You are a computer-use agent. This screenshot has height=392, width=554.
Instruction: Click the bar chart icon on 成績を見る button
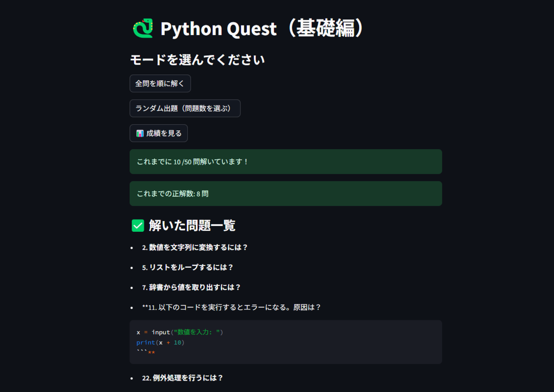tap(139, 133)
